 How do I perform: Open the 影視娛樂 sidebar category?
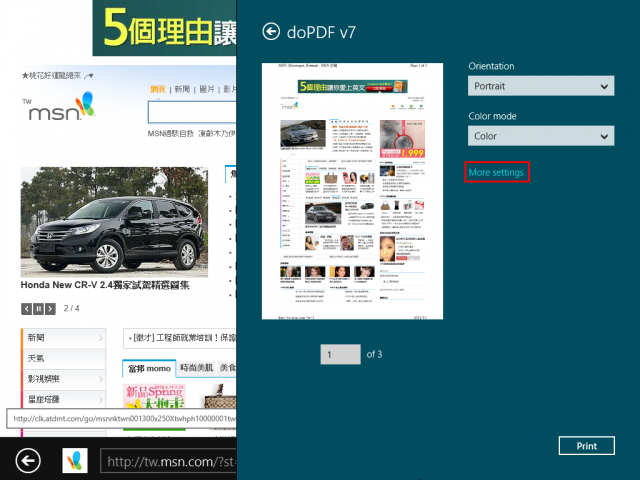(64, 379)
